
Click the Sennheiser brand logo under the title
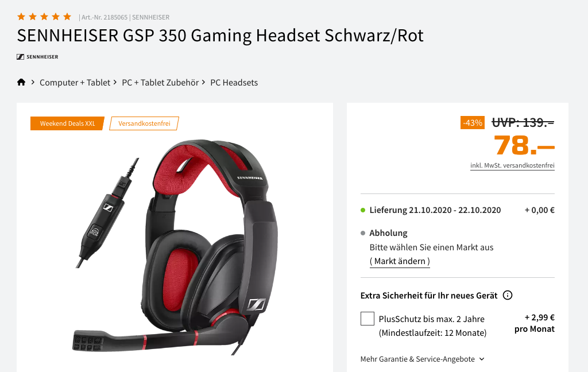click(37, 57)
